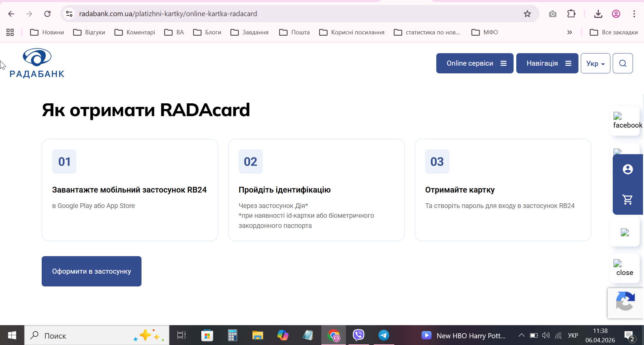The width and height of the screenshot is (644, 345).
Task: Click the text about creating the RB24 password
Action: coord(500,206)
